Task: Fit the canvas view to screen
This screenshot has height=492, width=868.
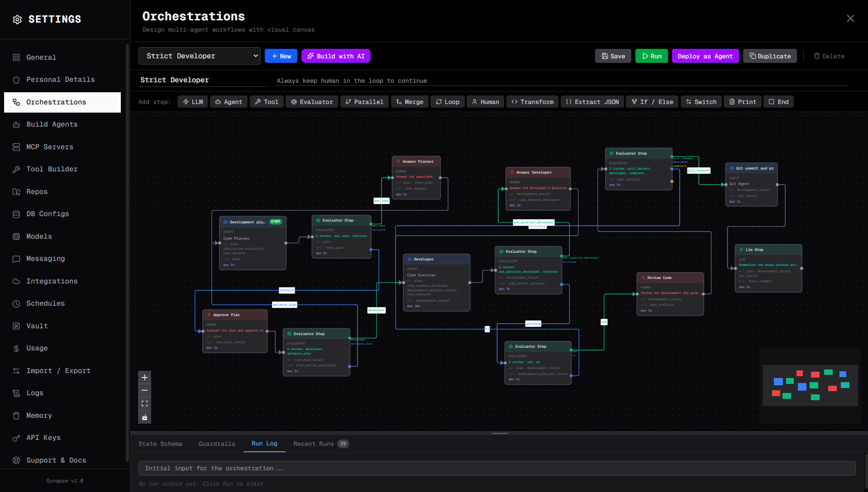Action: (145, 404)
